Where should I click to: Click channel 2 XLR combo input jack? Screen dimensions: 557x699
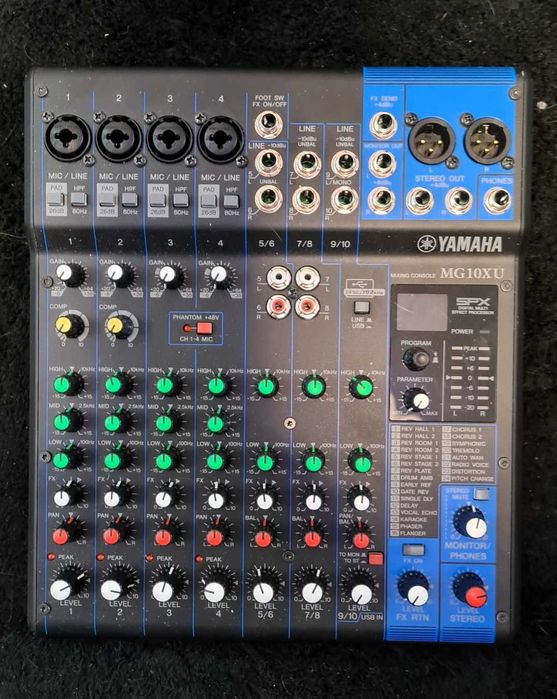coord(118,138)
